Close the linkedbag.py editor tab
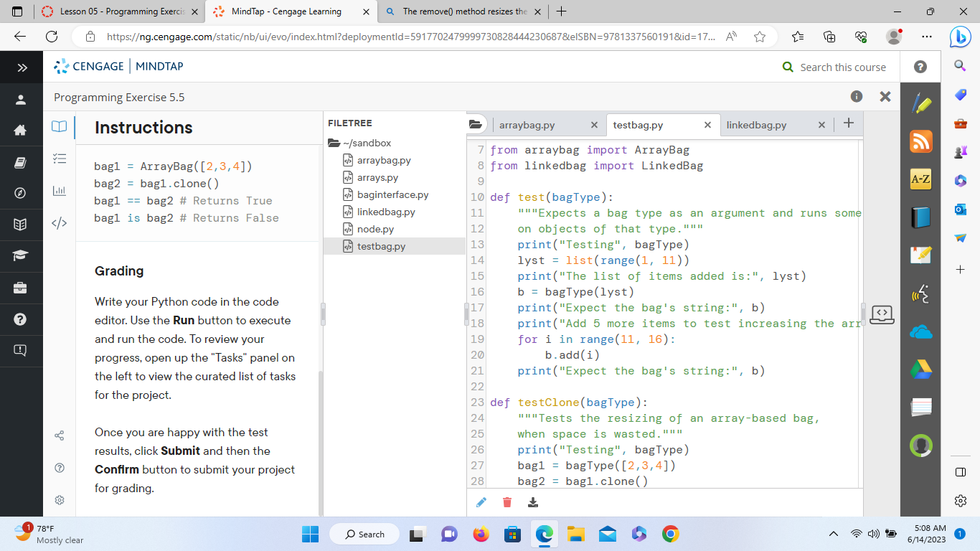This screenshot has height=551, width=980. point(821,125)
